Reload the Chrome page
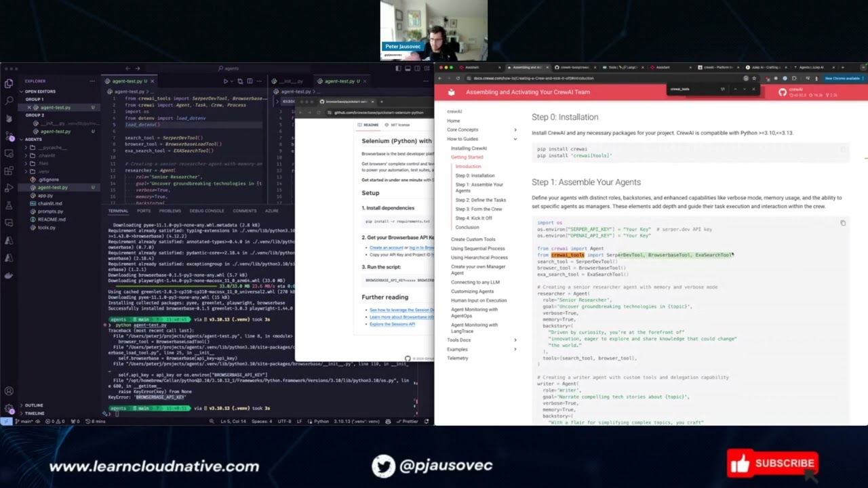868x488 pixels. (458, 78)
